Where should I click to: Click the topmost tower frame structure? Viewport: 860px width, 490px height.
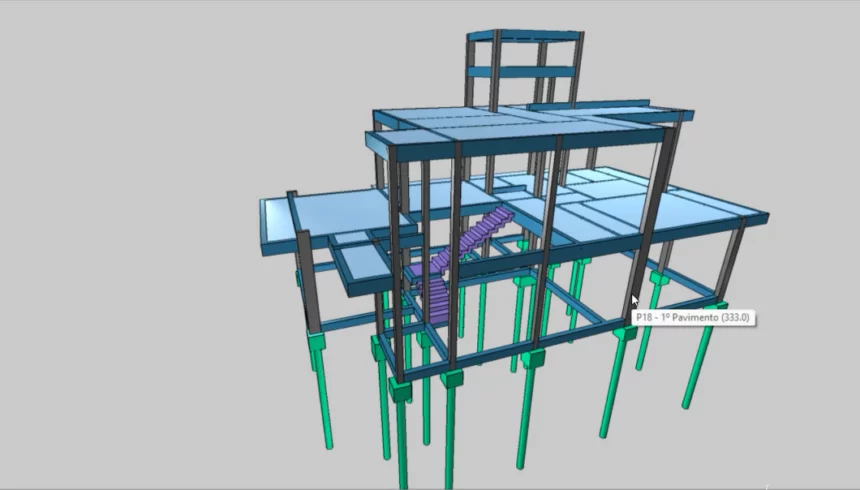click(x=524, y=70)
